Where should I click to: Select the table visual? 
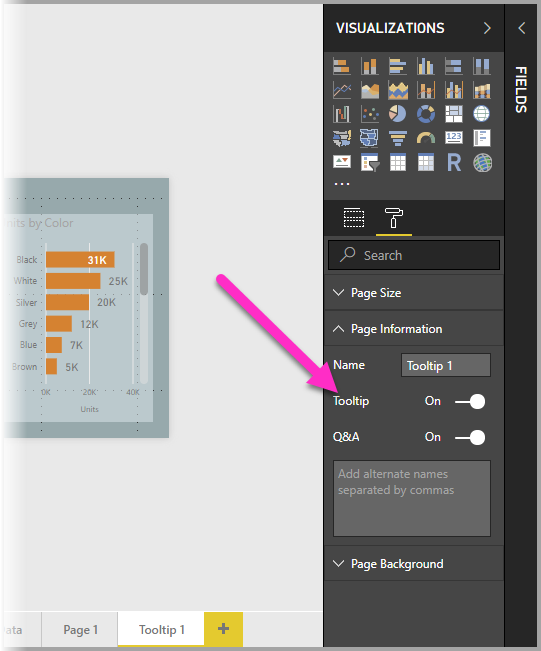click(398, 162)
